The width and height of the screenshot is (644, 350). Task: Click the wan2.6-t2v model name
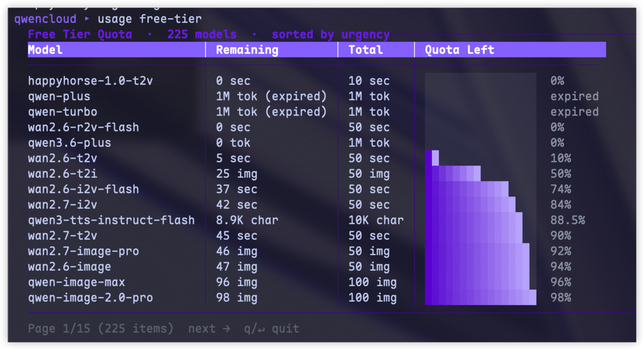click(63, 159)
